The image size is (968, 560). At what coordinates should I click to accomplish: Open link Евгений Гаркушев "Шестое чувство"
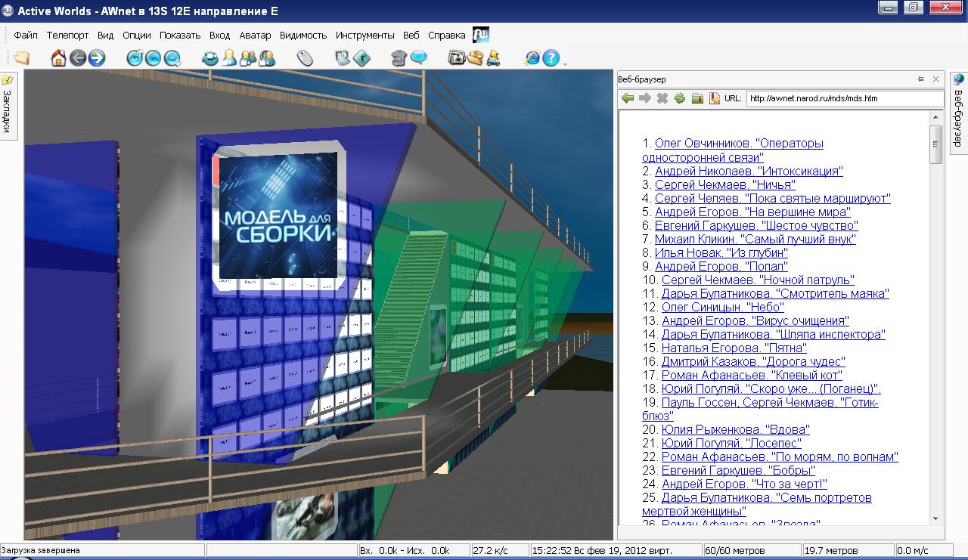756,225
